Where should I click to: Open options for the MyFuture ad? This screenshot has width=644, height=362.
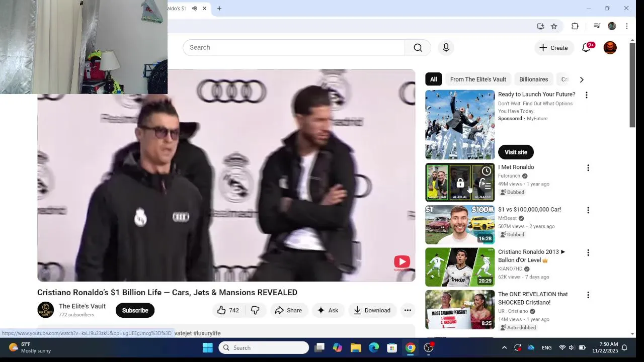[586, 95]
